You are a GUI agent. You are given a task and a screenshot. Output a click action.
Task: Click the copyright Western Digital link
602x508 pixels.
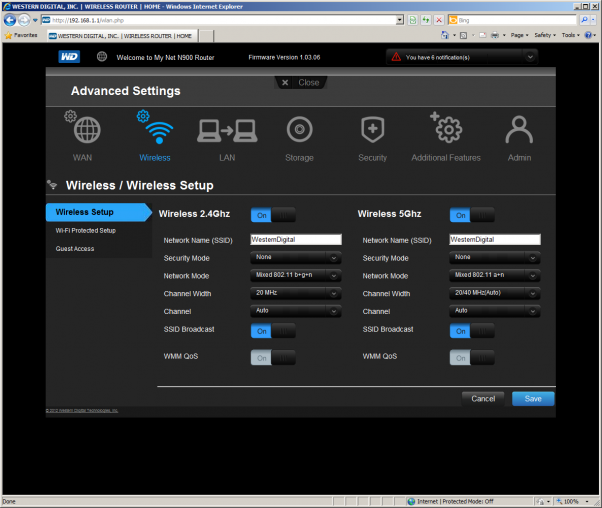[x=82, y=410]
